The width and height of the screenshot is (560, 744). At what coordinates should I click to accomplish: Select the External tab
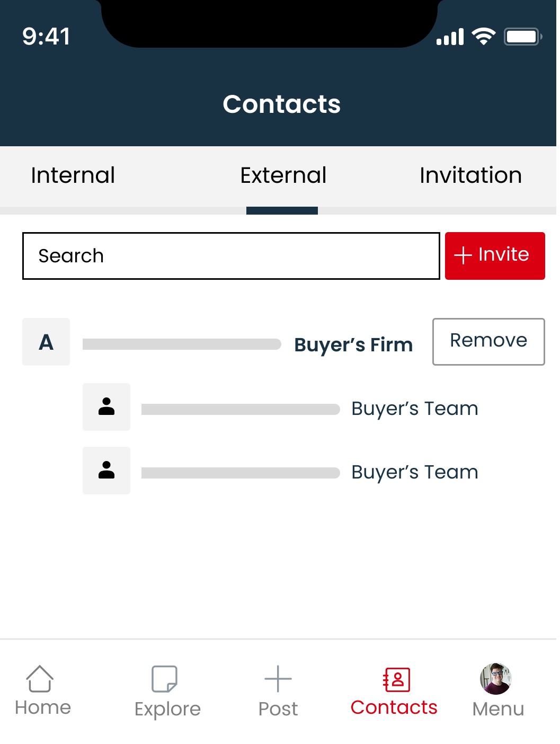[x=283, y=175]
